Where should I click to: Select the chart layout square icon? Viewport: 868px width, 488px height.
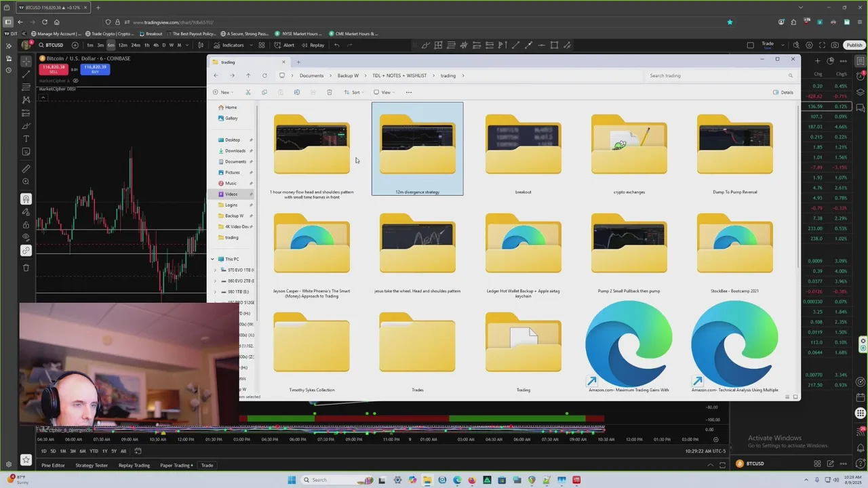click(x=750, y=45)
